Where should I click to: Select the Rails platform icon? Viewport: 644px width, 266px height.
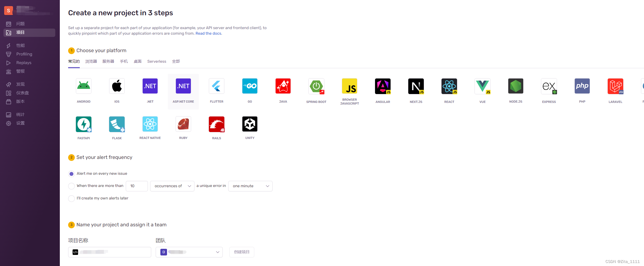point(217,124)
